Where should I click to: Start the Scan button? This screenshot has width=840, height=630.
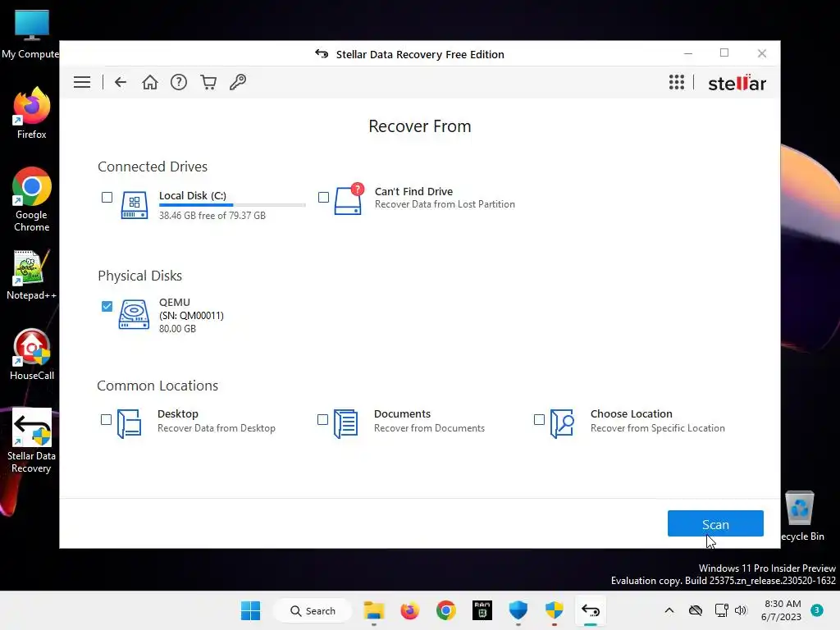coord(715,523)
